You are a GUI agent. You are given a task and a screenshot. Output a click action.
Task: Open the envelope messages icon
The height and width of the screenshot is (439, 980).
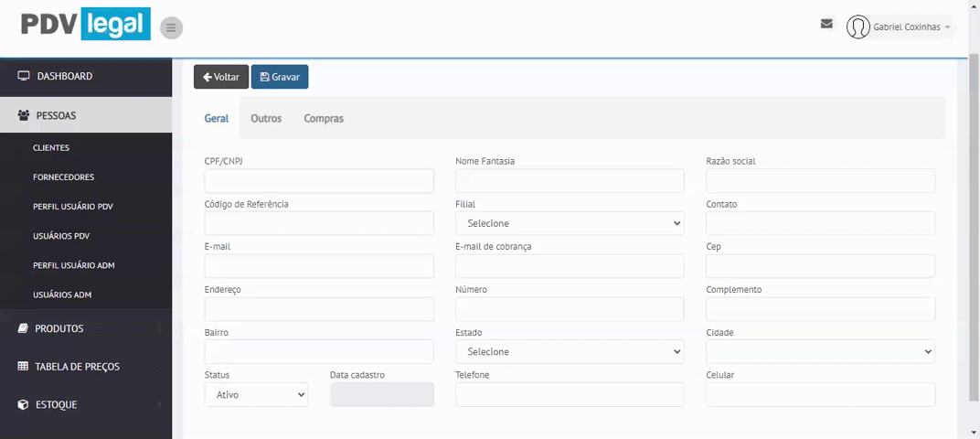point(826,24)
